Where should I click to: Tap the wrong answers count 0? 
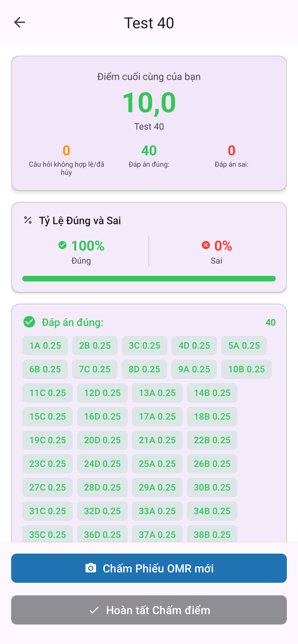point(231,150)
